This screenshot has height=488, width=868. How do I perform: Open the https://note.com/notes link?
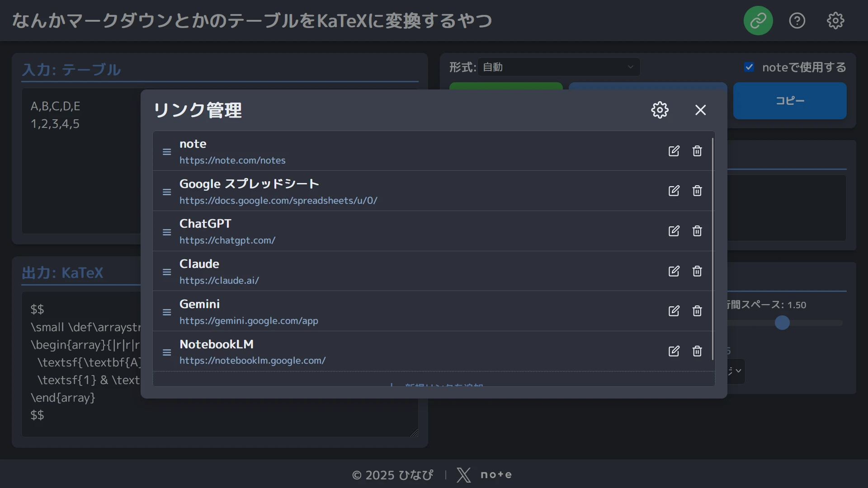(x=232, y=160)
